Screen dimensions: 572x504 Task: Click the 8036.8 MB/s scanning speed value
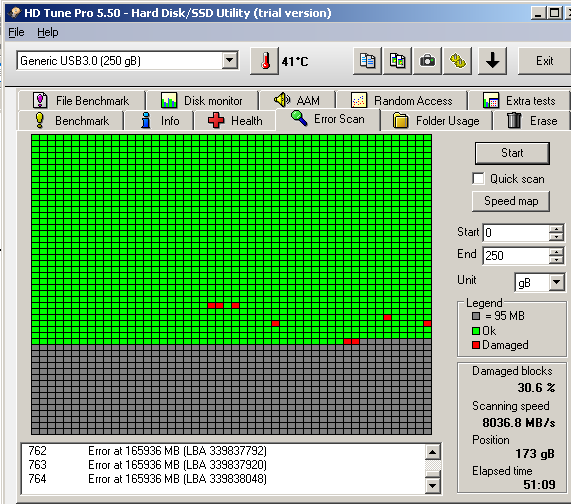(x=519, y=423)
